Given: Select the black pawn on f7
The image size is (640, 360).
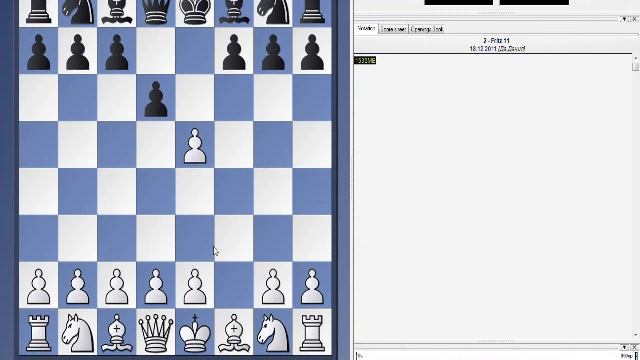Looking at the screenshot, I should pyautogui.click(x=234, y=52).
